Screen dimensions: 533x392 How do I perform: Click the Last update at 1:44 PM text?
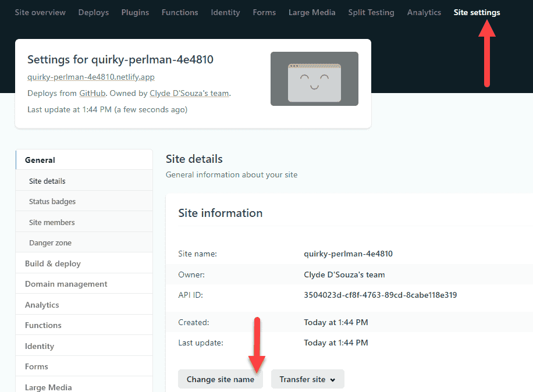coord(108,110)
